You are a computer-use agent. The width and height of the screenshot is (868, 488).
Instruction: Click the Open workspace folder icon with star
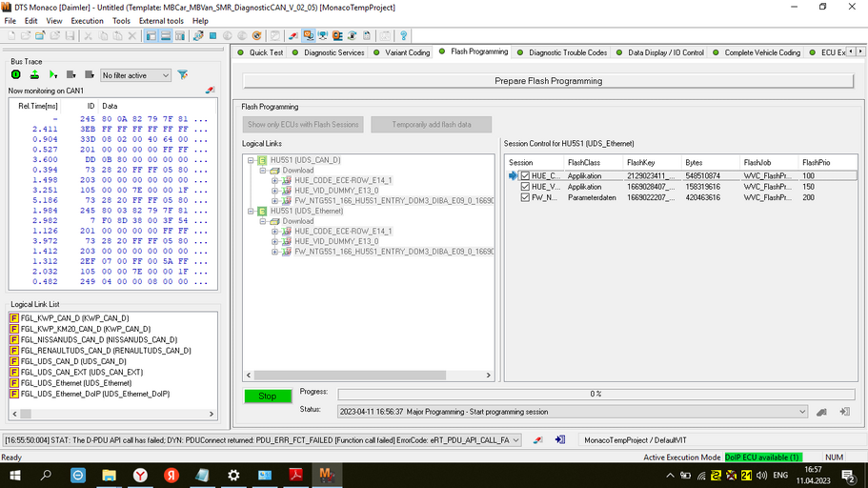(40, 36)
